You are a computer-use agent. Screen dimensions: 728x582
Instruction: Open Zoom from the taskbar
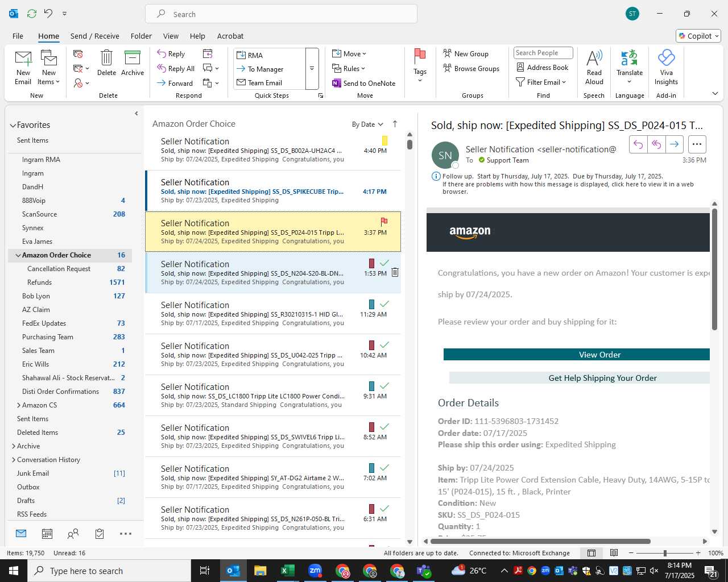click(315, 571)
